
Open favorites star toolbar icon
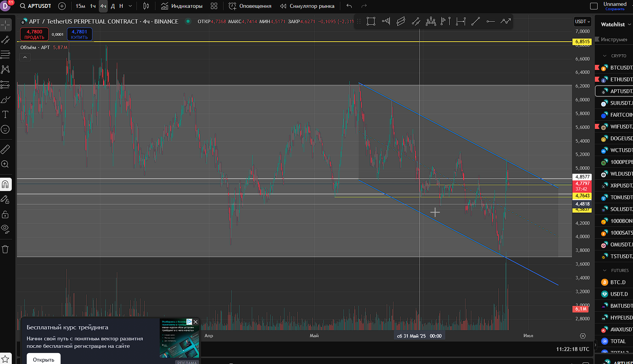(6, 358)
